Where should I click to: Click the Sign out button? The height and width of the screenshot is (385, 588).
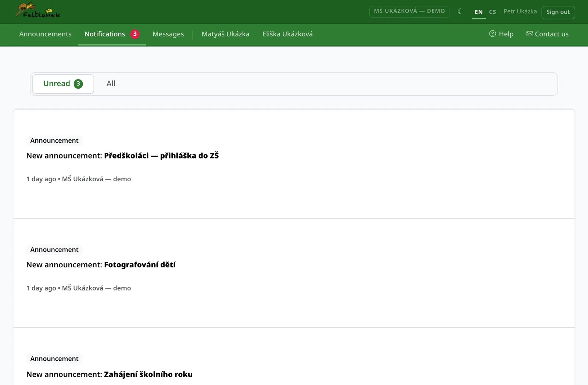coord(558,12)
